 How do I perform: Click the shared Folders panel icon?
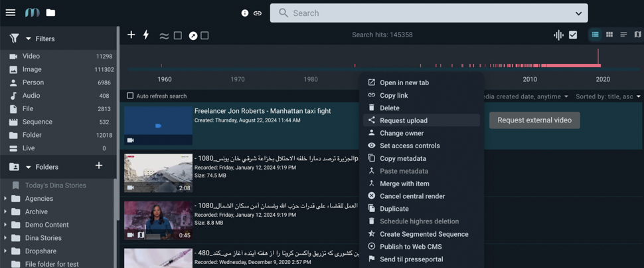point(14,167)
